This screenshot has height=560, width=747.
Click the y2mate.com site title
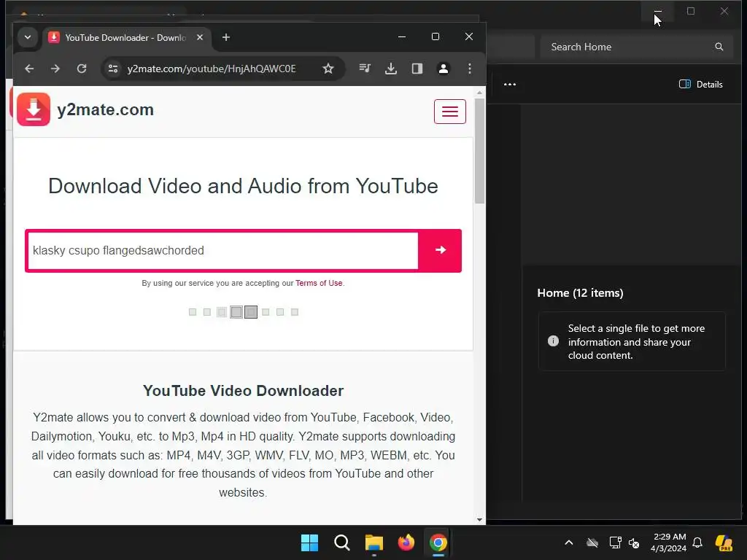105,109
